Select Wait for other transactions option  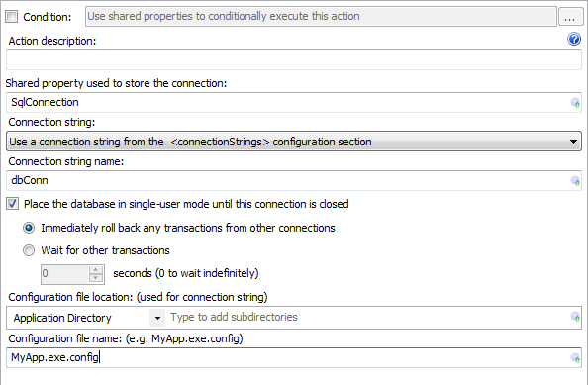coord(29,250)
